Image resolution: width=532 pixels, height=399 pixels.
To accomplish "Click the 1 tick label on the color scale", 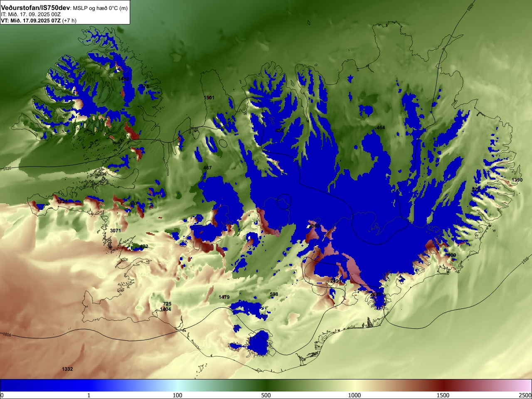I will click(89, 395).
